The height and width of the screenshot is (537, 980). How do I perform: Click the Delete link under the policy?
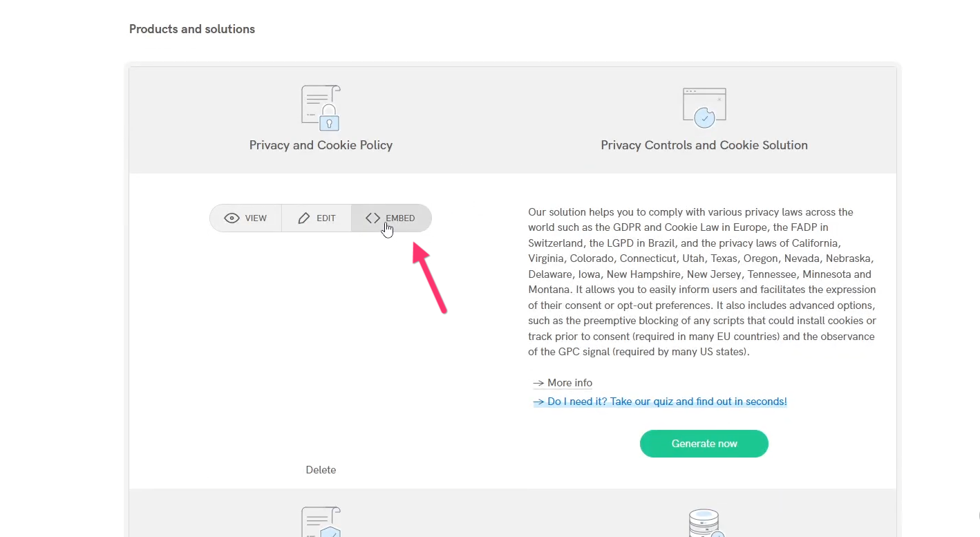tap(321, 470)
